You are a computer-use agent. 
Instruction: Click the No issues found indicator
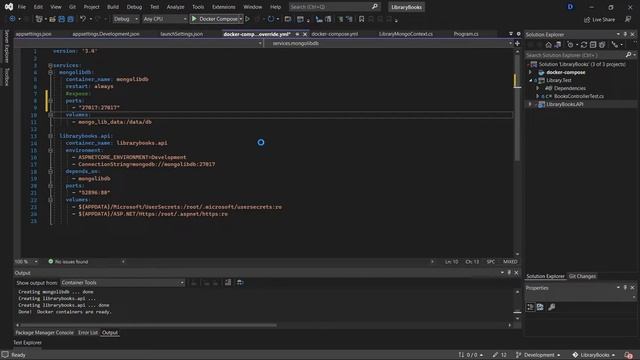pos(68,262)
